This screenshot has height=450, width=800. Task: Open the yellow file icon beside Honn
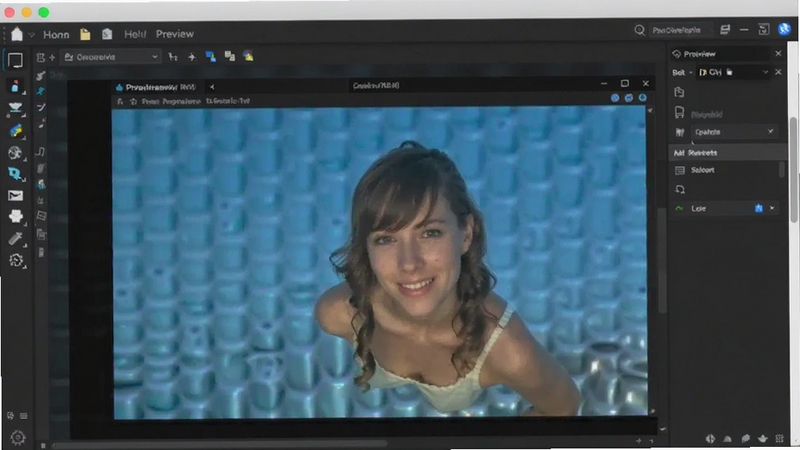(x=85, y=34)
